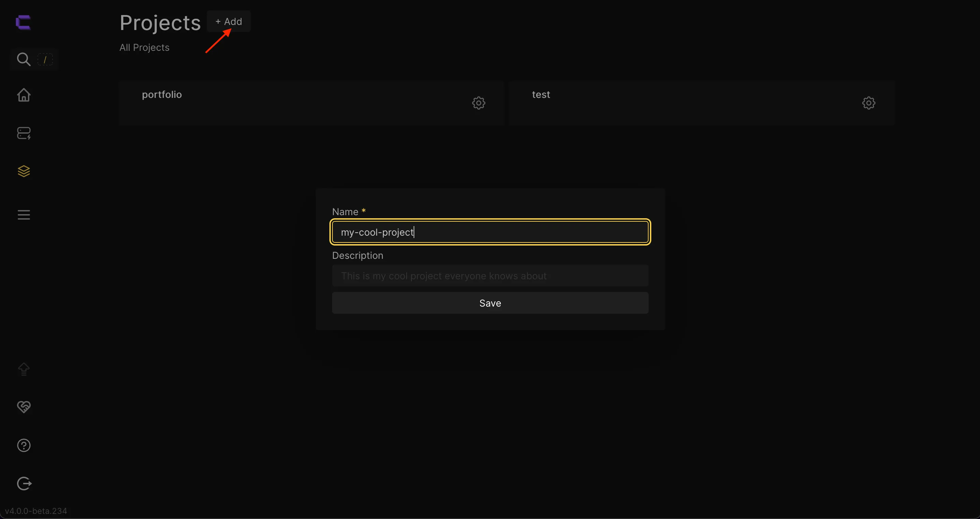Log out using the exit arrow icon

point(24,484)
